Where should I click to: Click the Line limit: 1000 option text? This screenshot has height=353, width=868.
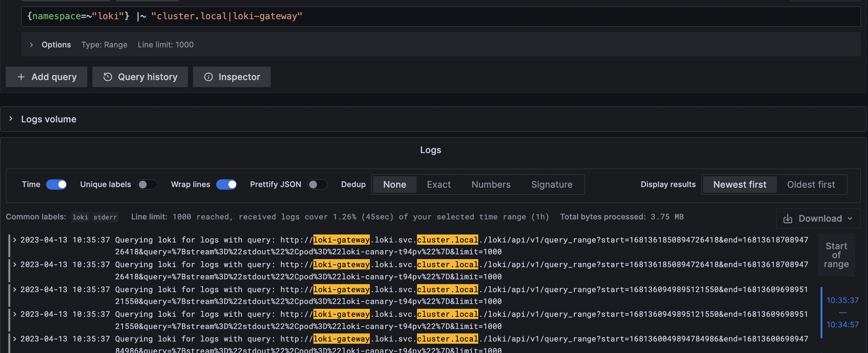[x=166, y=45]
